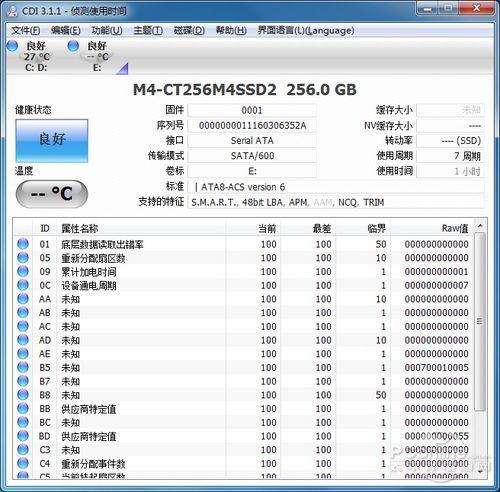Viewport: 500px width, 492px height.
Task: Click the 卷标 field showing E:
Action: [252, 171]
